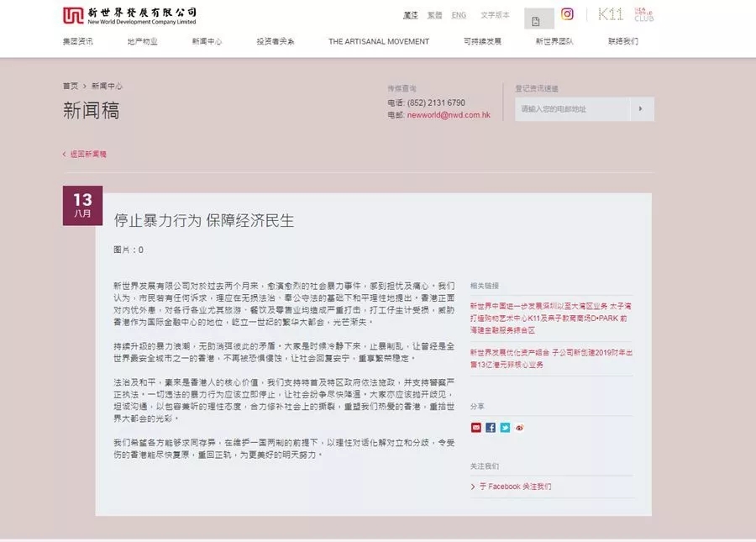Switch language to 繁體

tap(434, 15)
